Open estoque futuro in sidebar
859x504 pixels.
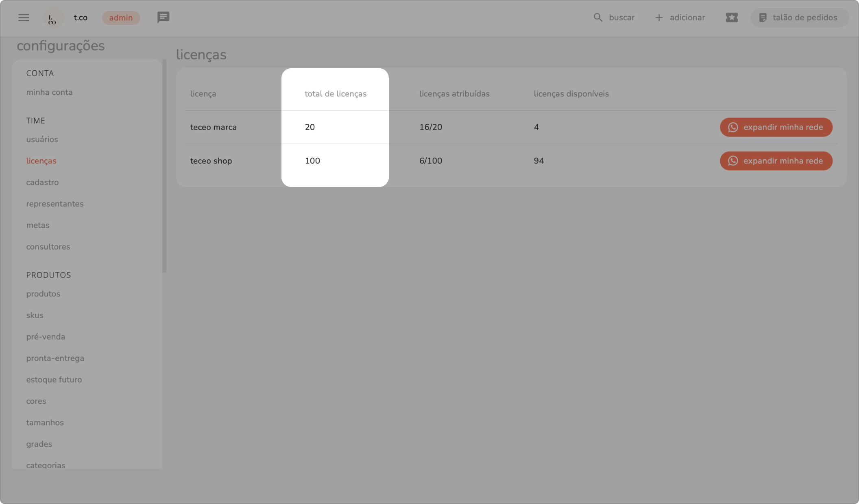54,380
